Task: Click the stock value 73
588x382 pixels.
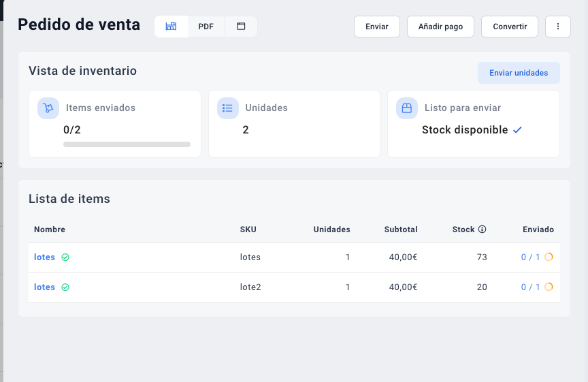Action: pos(482,257)
